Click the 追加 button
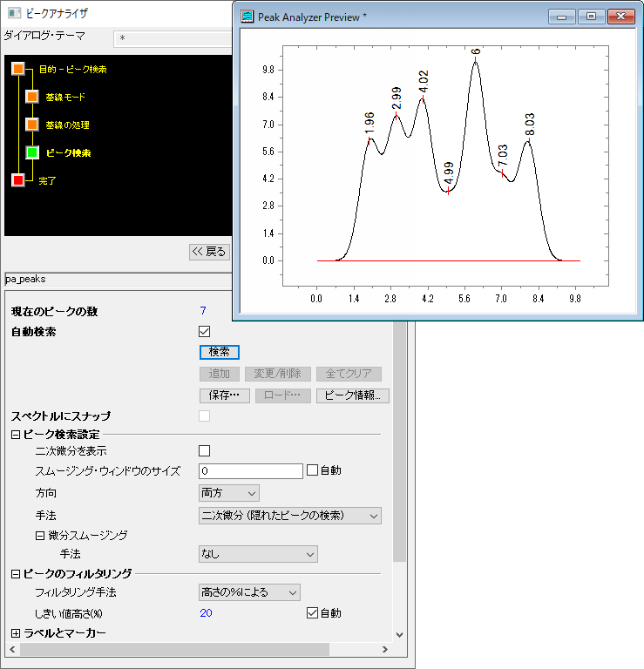Viewport: 644px width, 669px height. click(220, 374)
